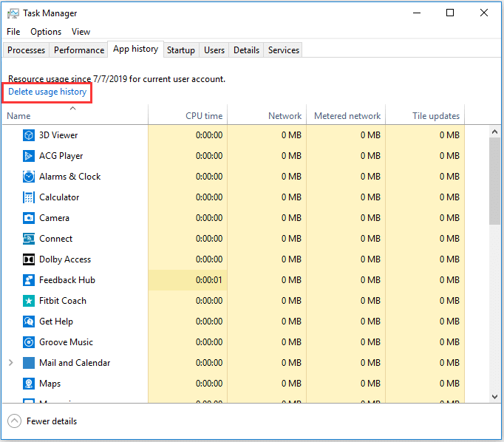The width and height of the screenshot is (504, 442).
Task: Click the Feedback Hub icon
Action: click(29, 280)
